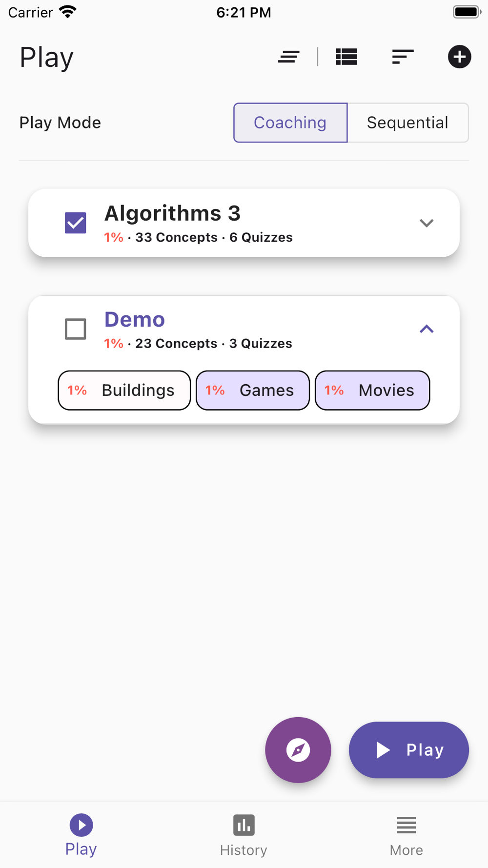Check the Demo checkbox

pyautogui.click(x=76, y=329)
